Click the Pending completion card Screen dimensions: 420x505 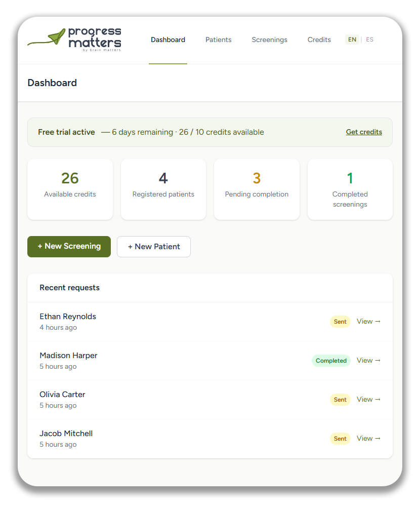tap(257, 189)
